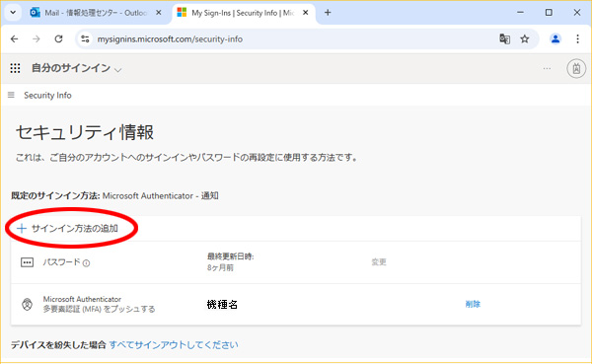
Task: Select the 機種名 device name text
Action: pos(222,305)
